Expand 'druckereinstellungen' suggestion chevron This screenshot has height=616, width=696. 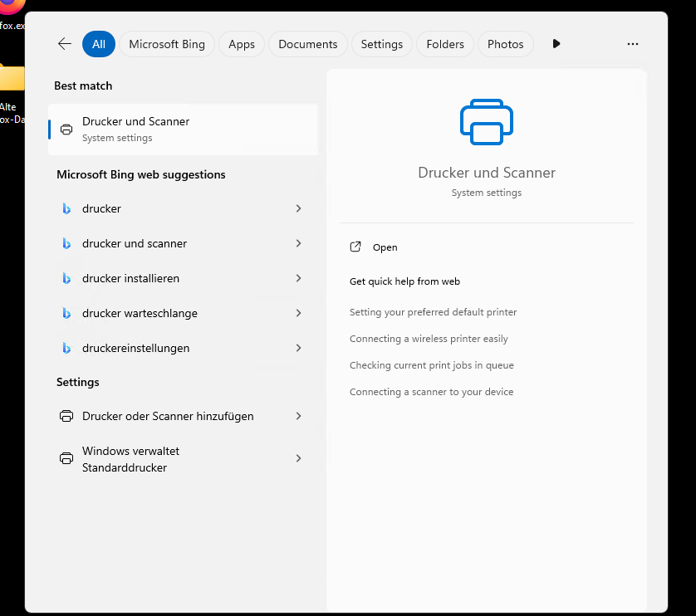(x=298, y=348)
